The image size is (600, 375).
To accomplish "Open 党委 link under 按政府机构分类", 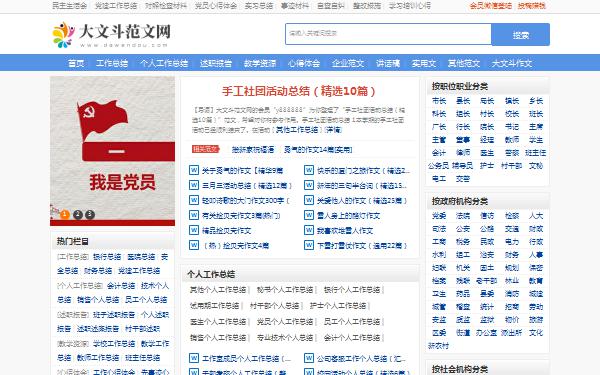I will tap(439, 216).
